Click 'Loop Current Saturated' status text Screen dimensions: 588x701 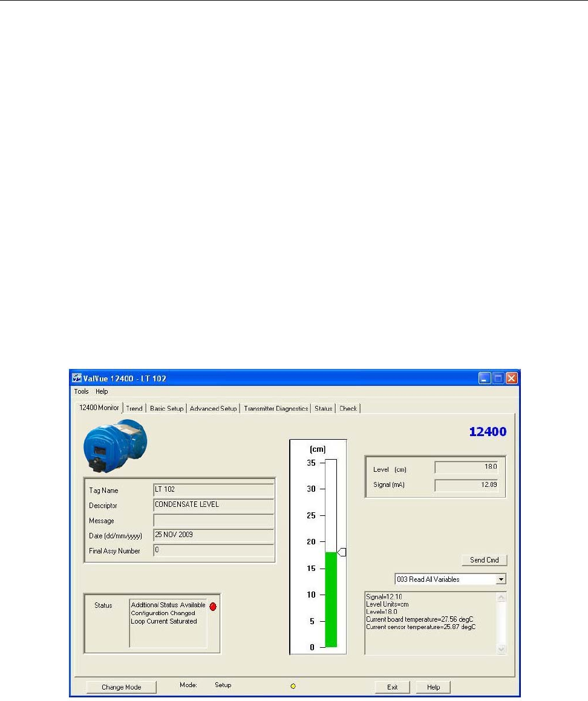pyautogui.click(x=164, y=621)
